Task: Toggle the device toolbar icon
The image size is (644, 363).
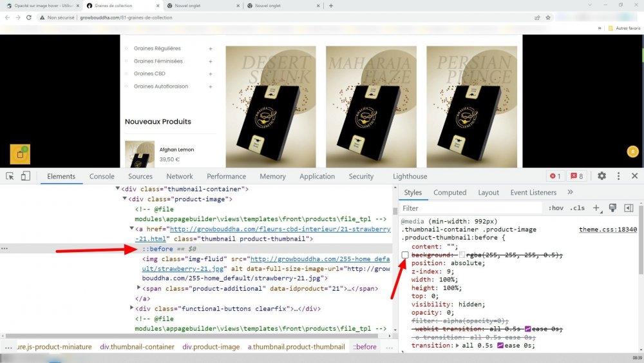Action: pyautogui.click(x=26, y=176)
